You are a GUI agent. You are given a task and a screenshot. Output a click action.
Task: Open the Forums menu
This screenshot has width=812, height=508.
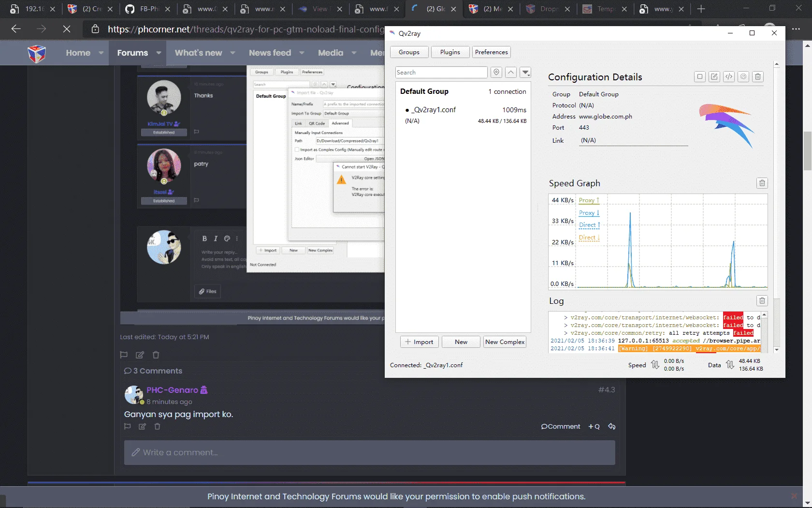(x=132, y=53)
